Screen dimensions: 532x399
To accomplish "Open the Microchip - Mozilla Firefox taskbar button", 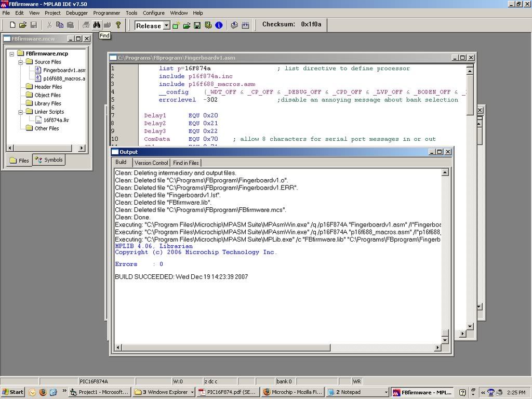I will [x=293, y=392].
